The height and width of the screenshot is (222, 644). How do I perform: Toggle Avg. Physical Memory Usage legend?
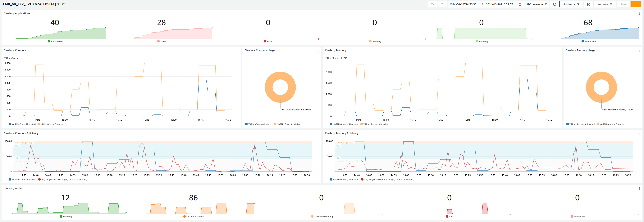[388, 179]
